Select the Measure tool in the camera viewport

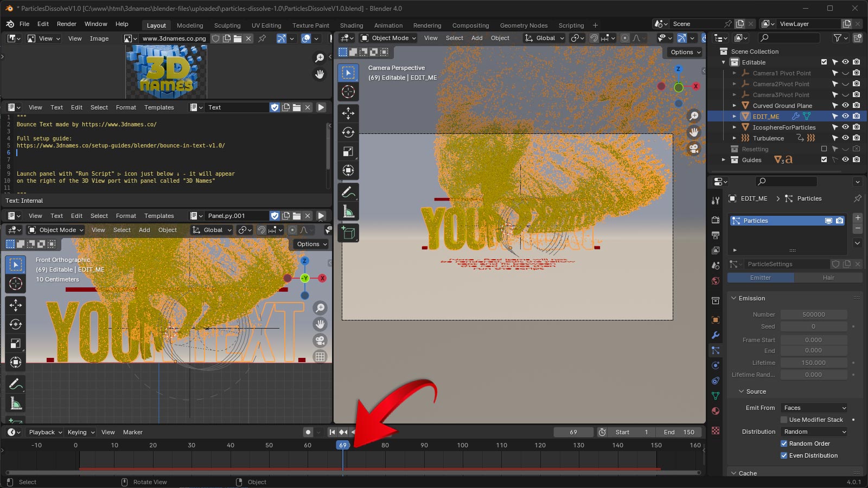point(348,211)
